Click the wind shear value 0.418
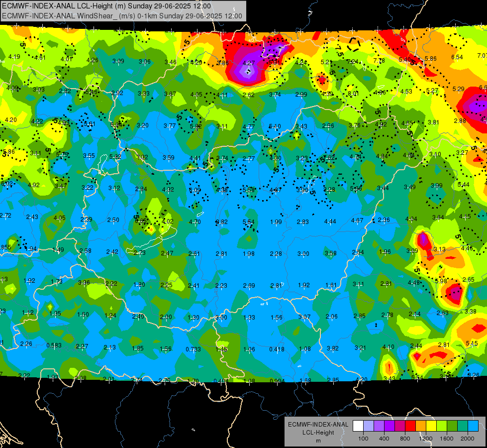 pyautogui.click(x=277, y=349)
